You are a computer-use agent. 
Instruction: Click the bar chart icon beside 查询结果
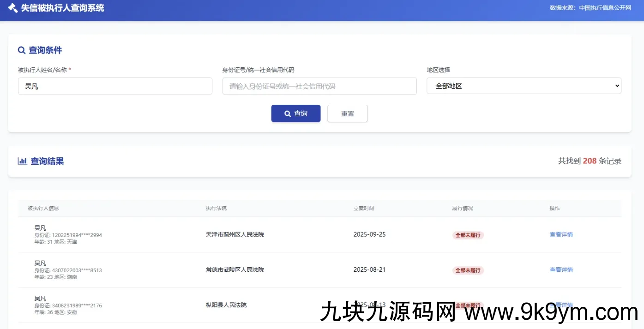(x=22, y=161)
